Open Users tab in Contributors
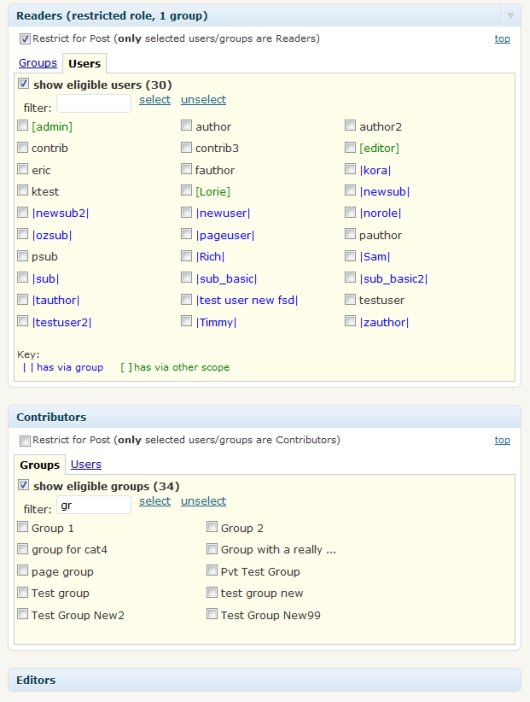 point(86,464)
